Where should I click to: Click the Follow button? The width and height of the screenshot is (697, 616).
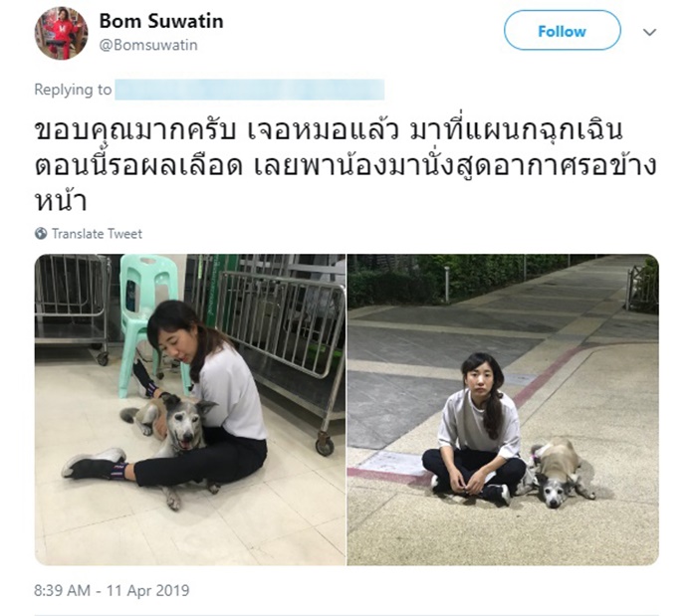(x=562, y=31)
